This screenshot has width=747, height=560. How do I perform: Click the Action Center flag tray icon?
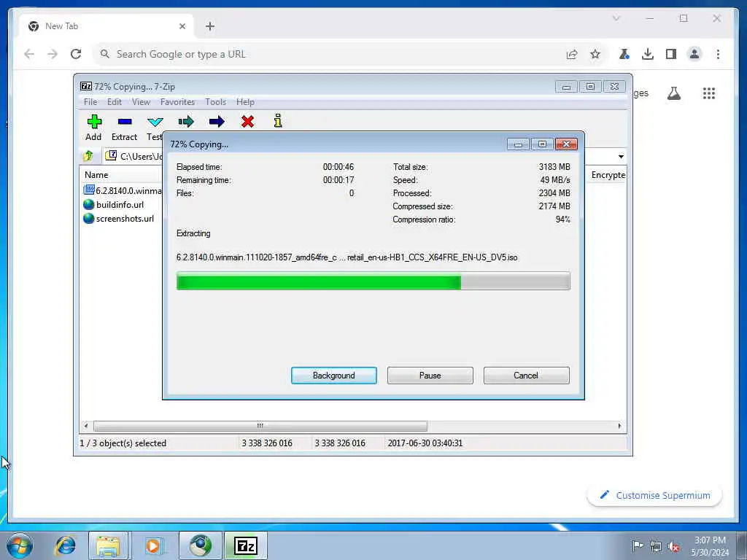coord(637,545)
